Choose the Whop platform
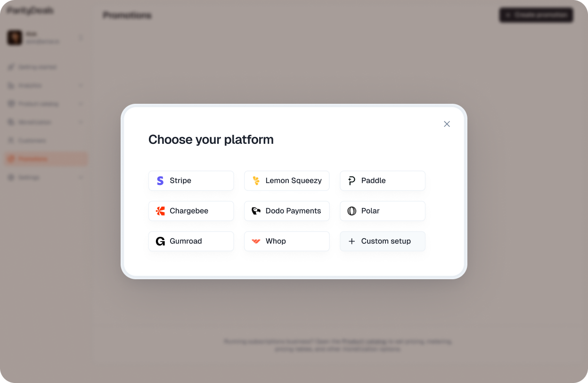The width and height of the screenshot is (588, 383). click(286, 241)
